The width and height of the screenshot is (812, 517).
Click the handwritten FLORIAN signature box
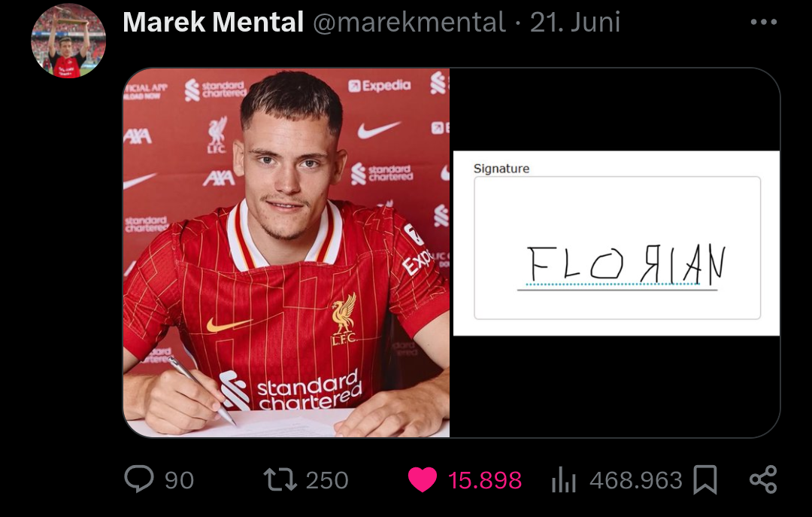coord(617,248)
